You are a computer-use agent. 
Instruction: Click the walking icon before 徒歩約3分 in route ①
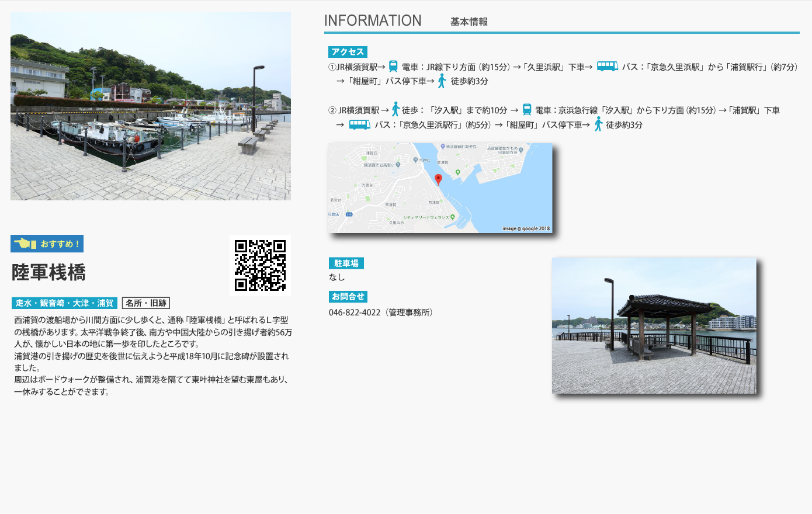pos(442,81)
